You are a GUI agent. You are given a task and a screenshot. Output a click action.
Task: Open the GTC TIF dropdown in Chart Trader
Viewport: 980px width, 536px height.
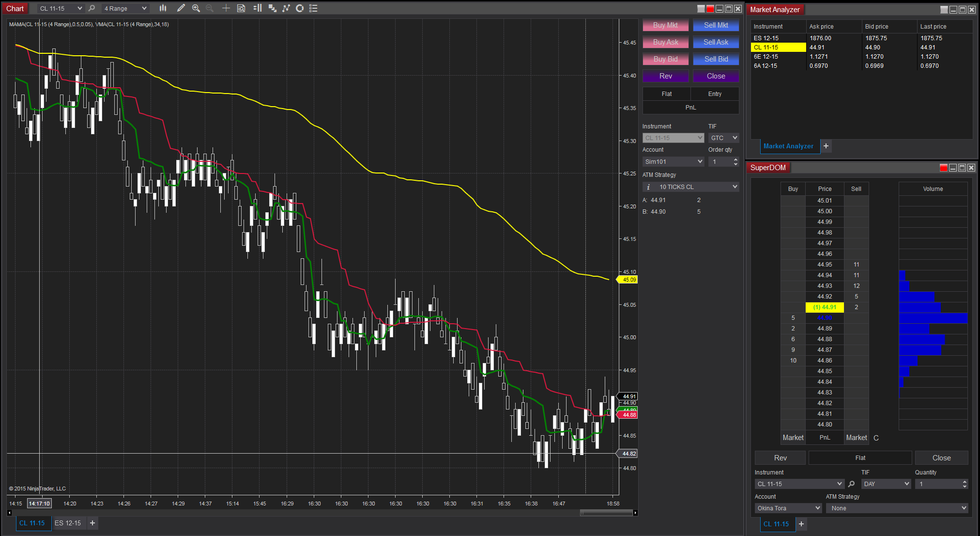point(723,138)
